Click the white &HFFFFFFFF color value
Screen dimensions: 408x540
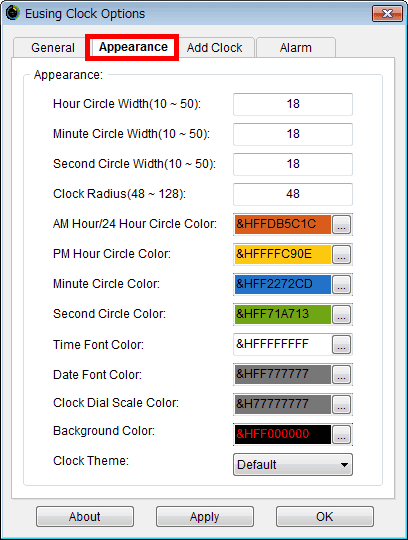tap(283, 344)
